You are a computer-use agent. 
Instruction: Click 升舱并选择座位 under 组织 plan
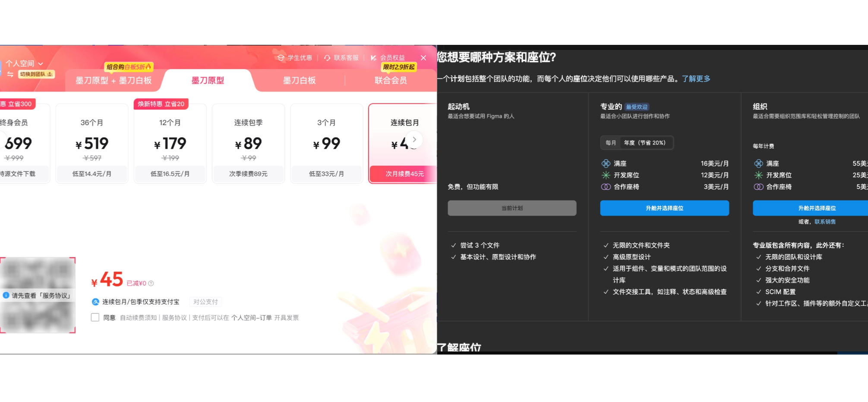[x=811, y=208]
